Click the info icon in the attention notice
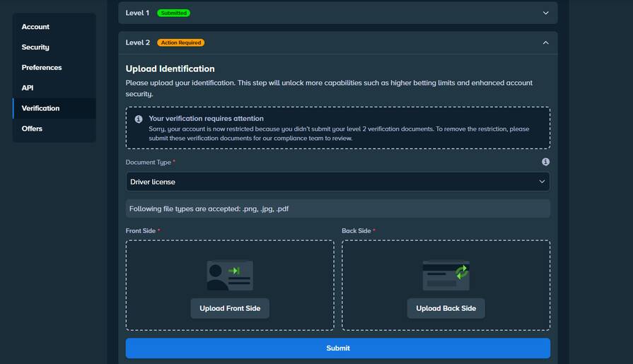Screen dimensions: 633x364 tap(139, 119)
